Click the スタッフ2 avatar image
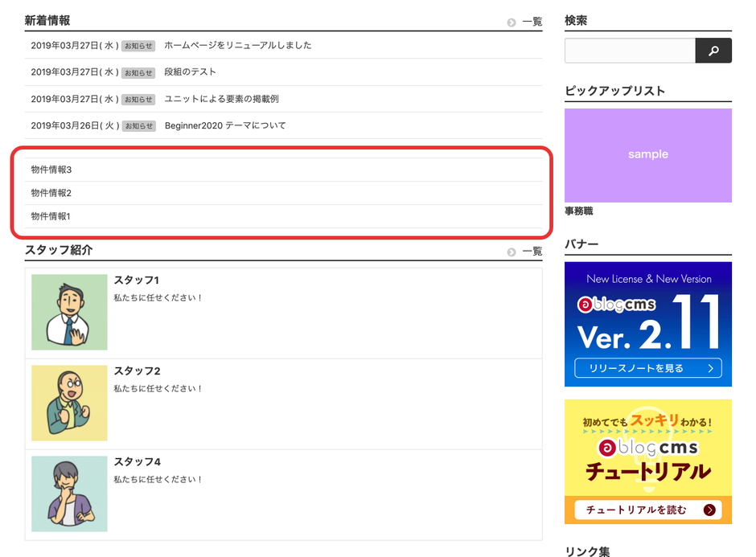Image resolution: width=756 pixels, height=557 pixels. tap(69, 403)
